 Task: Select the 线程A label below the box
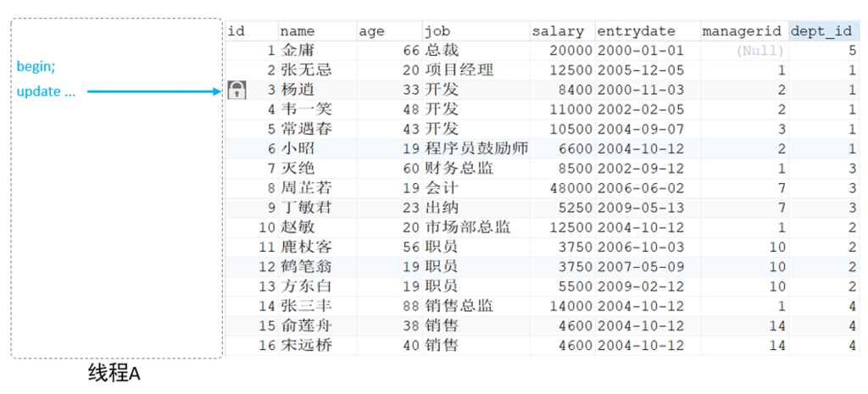pyautogui.click(x=114, y=373)
